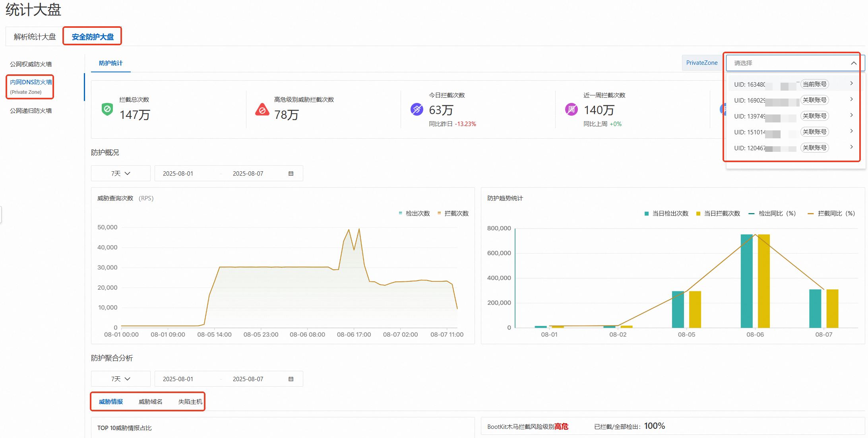Open the 7天 dropdown under 防护概况
Viewport: 868px width, 438px height.
point(120,174)
